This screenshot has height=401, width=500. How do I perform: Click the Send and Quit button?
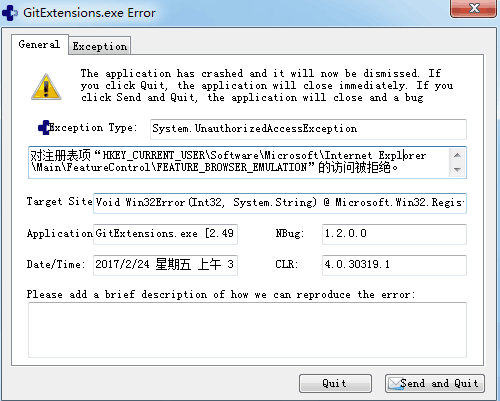tap(434, 383)
